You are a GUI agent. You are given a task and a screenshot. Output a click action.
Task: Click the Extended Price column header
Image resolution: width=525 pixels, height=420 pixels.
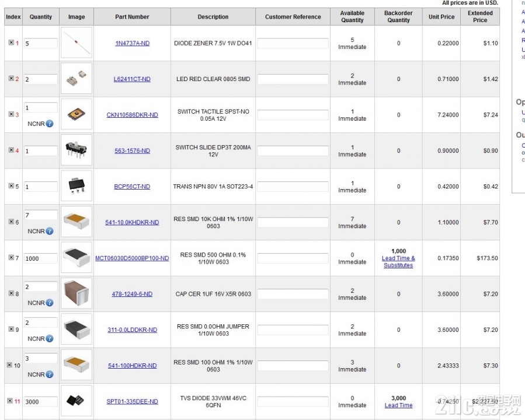[x=480, y=17]
